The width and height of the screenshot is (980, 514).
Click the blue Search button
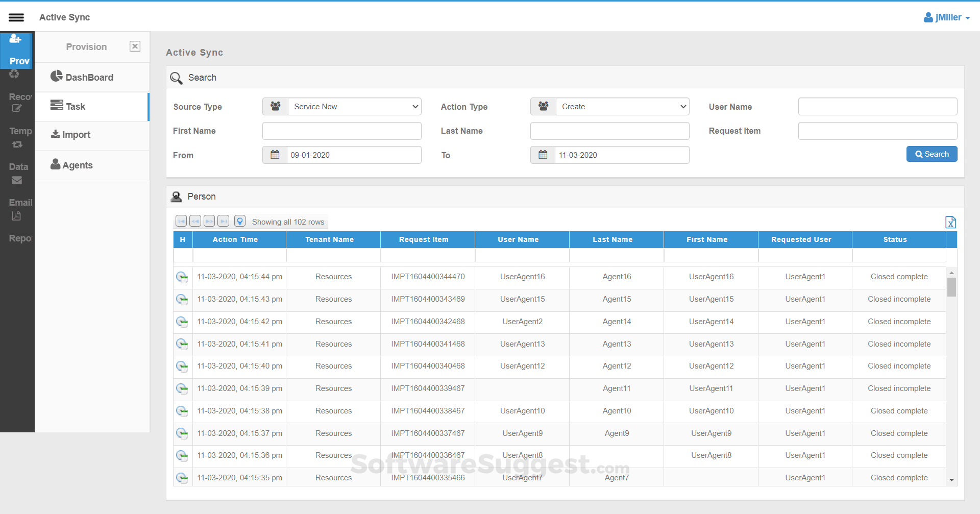pos(932,154)
